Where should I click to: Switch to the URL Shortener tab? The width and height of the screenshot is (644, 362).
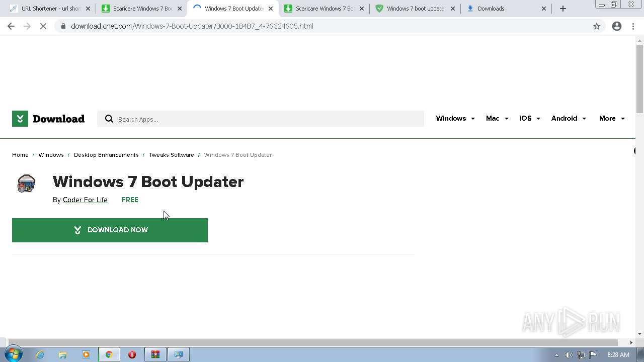click(x=49, y=9)
